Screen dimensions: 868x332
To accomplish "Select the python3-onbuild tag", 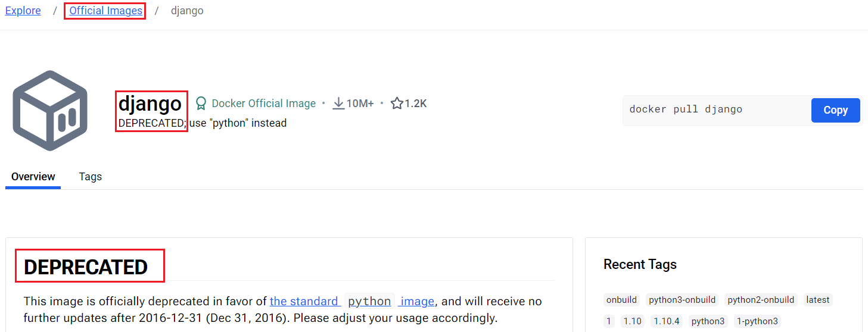I will coord(682,300).
